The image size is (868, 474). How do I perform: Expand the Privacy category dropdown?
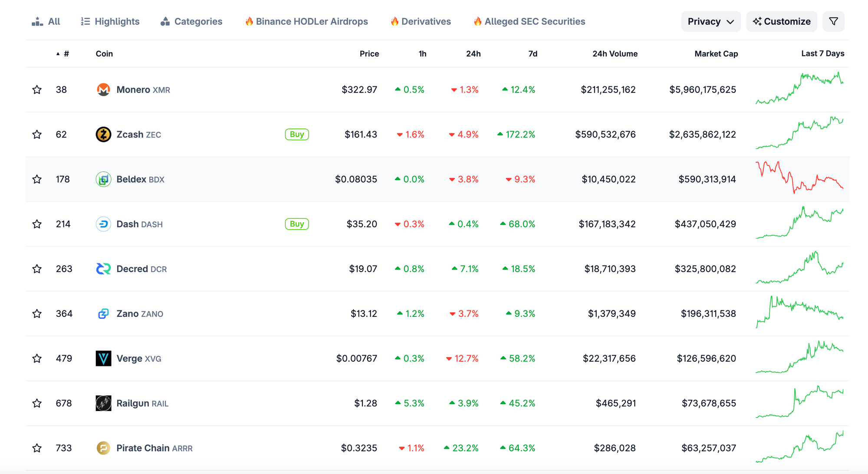[x=710, y=22]
